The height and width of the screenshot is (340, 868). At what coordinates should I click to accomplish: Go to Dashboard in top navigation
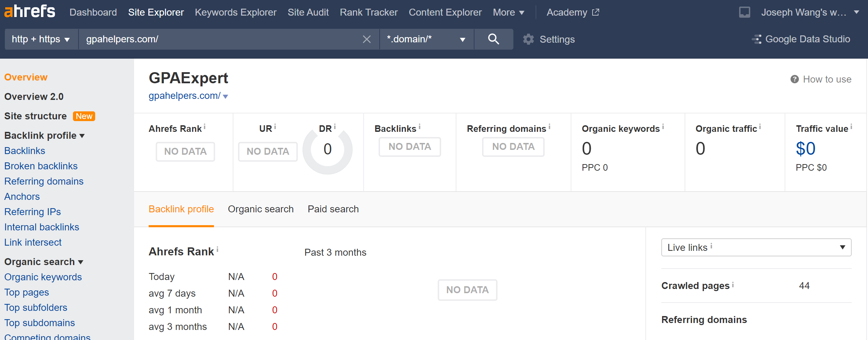(93, 12)
